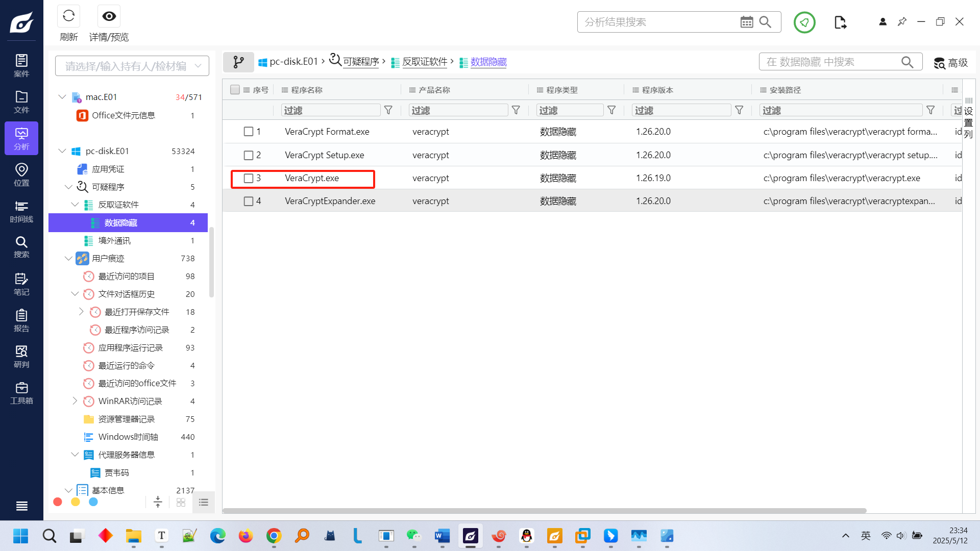Viewport: 980px width, 551px height.
Task: Click the filter funnel for 程序类型 column
Action: coord(611,110)
